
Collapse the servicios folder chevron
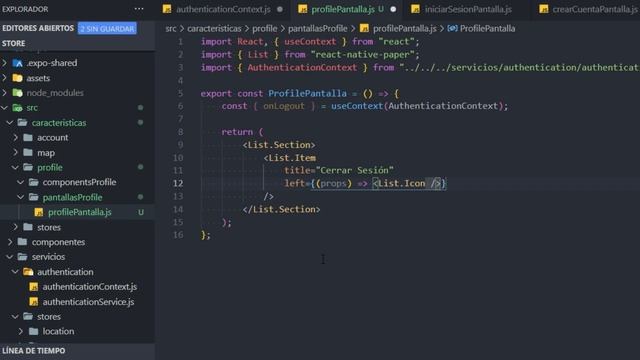pos(10,257)
